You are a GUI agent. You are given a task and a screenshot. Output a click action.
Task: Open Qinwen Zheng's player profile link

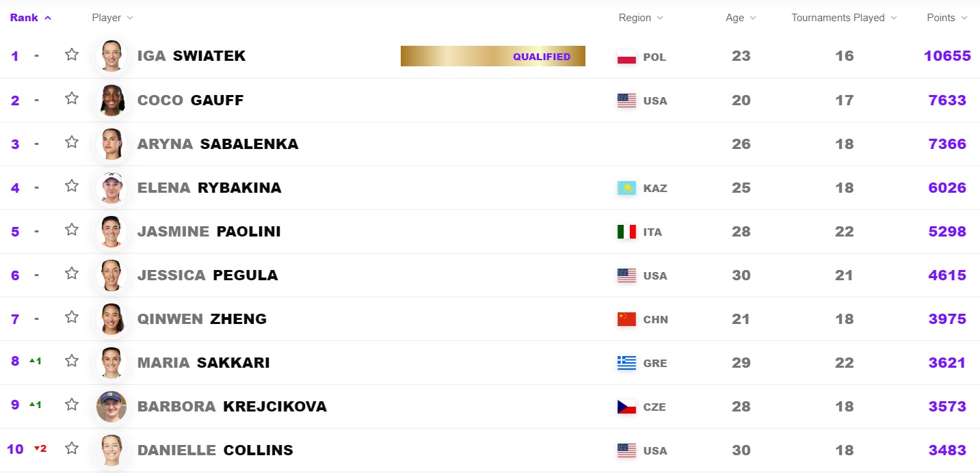202,319
